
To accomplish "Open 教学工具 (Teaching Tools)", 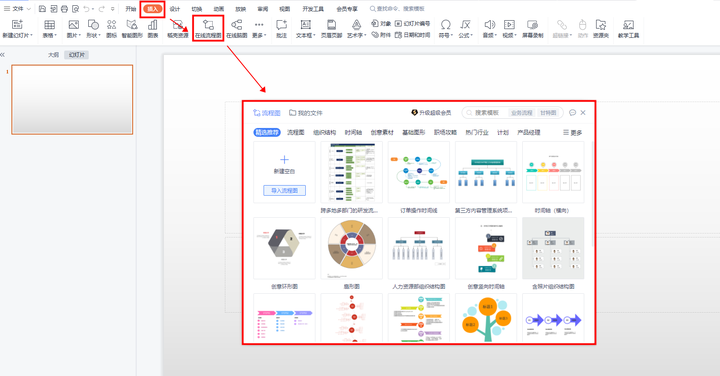I will pos(628,28).
